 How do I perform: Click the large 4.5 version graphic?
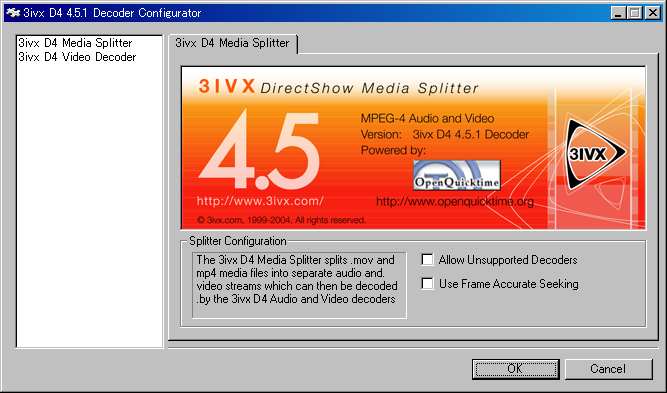click(259, 149)
